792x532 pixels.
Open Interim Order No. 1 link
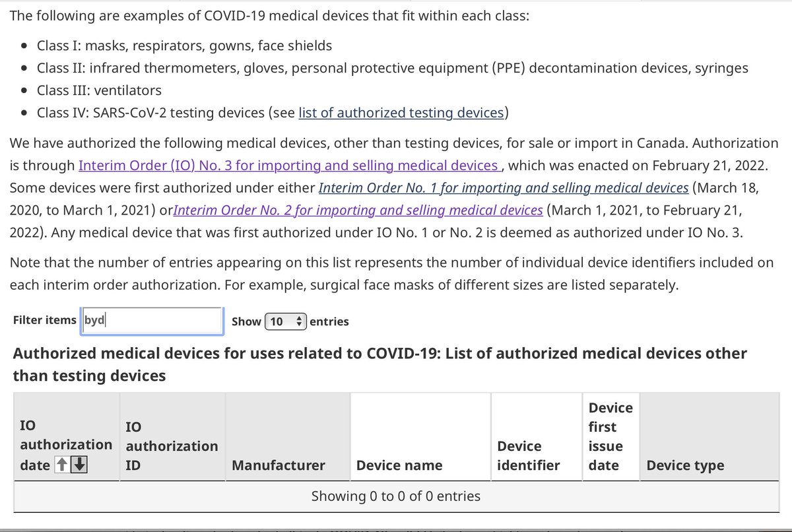[x=504, y=188]
